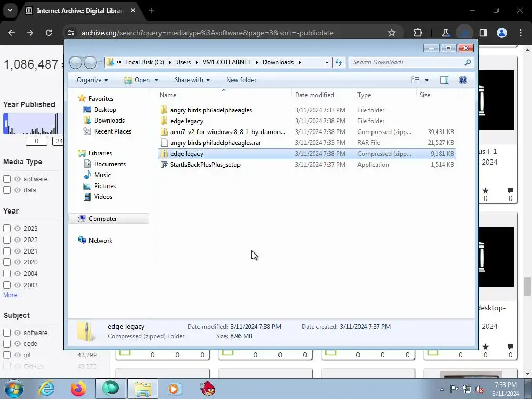This screenshot has width=532, height=399.
Task: Click the Action Center flag icon
Action: [454, 389]
